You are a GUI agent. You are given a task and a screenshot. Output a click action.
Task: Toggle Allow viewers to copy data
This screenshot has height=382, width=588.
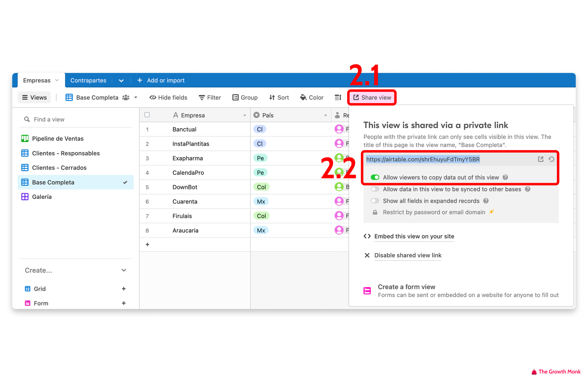tap(374, 177)
